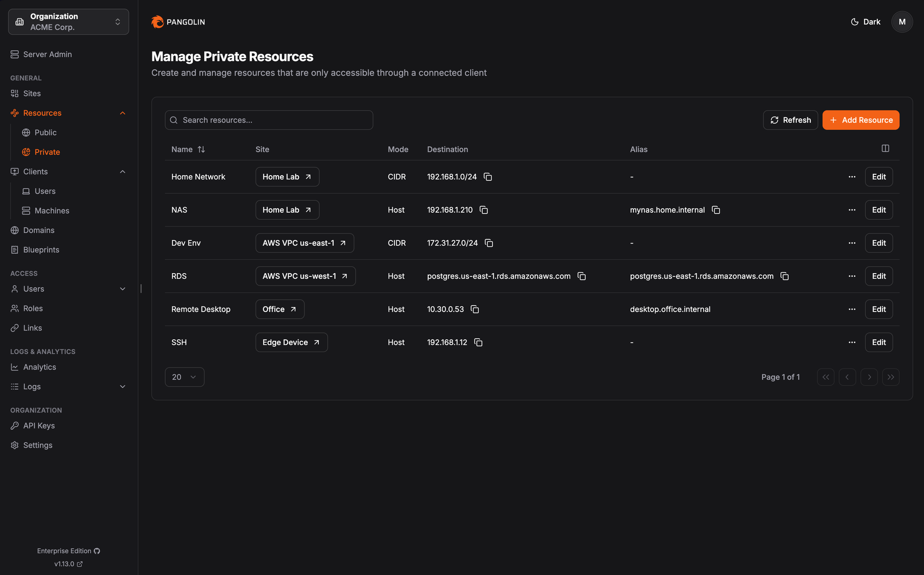Image resolution: width=924 pixels, height=575 pixels.
Task: Toggle Dark mode in the header
Action: (x=865, y=22)
